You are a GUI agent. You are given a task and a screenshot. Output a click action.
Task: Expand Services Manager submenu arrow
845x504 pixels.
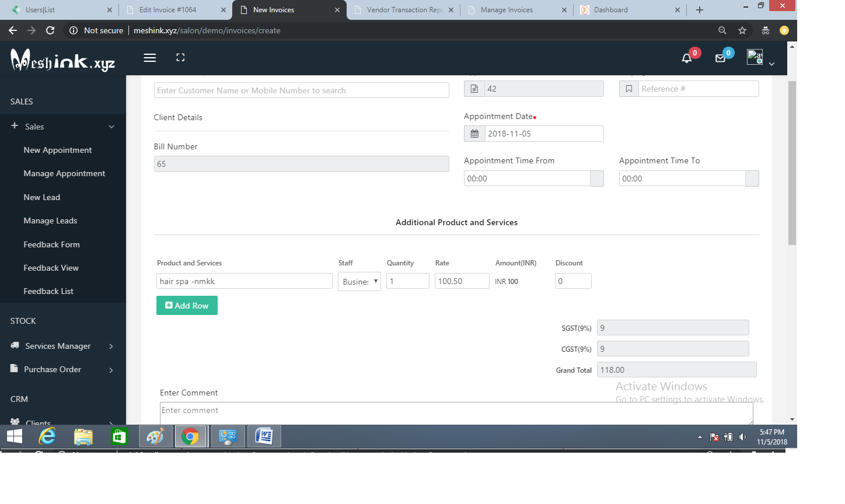(x=111, y=346)
